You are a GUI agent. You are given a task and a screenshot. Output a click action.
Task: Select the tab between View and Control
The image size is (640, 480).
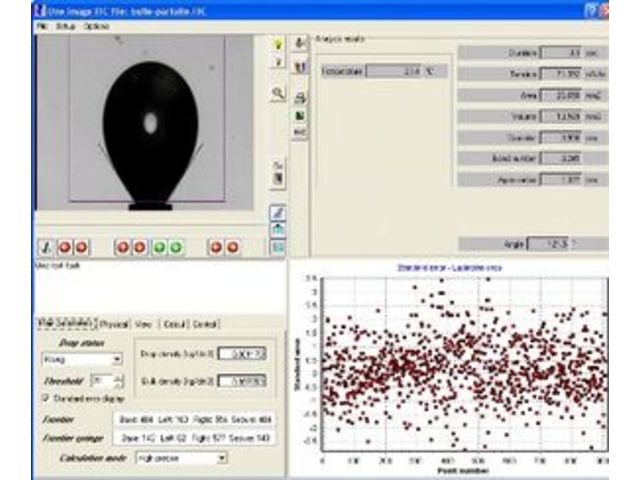pos(174,324)
